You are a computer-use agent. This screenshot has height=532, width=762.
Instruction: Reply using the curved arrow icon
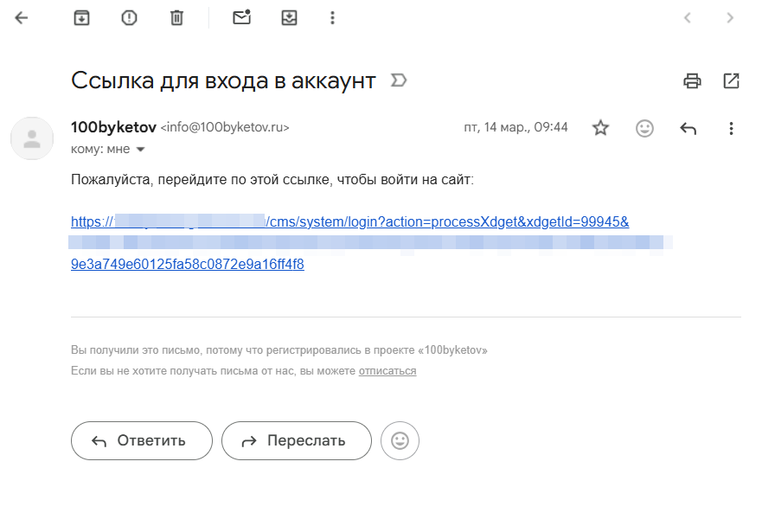tap(688, 127)
